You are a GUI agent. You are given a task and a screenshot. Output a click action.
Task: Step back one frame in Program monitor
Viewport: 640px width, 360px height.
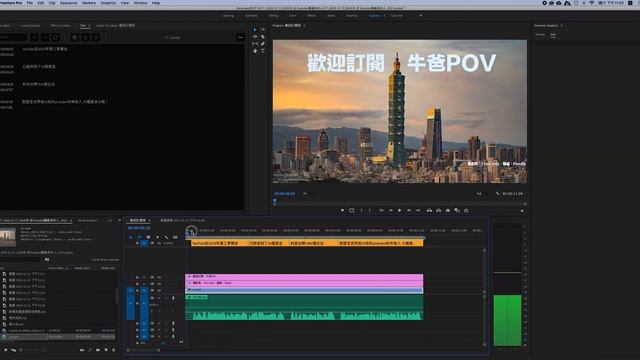point(391,210)
